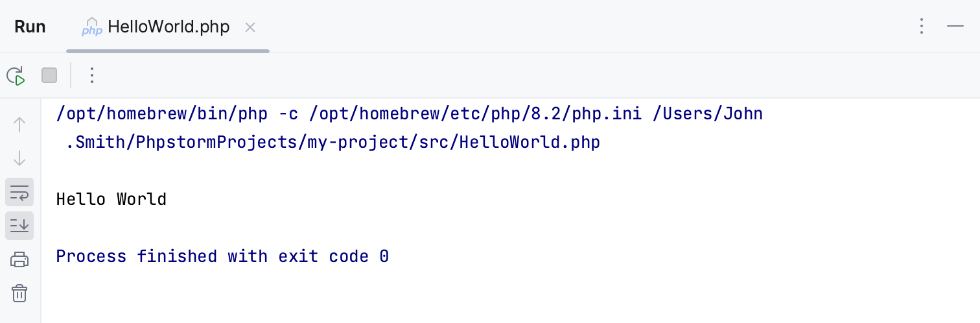Print the console output
Viewport: 980px width, 323px height.
(x=19, y=260)
